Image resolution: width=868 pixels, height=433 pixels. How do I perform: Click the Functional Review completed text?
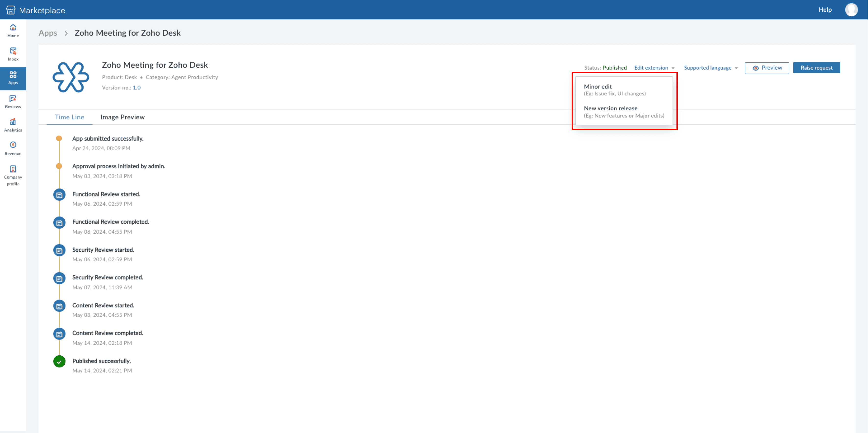(x=110, y=222)
